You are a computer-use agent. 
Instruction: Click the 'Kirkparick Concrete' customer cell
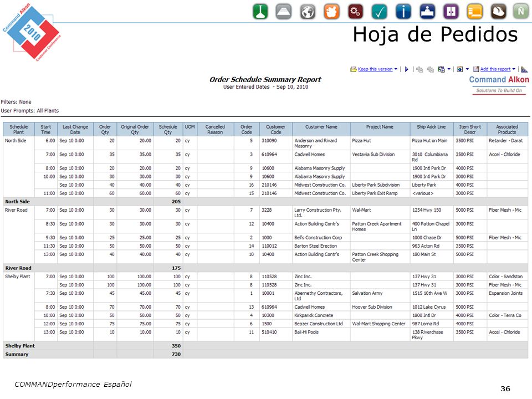pos(321,315)
